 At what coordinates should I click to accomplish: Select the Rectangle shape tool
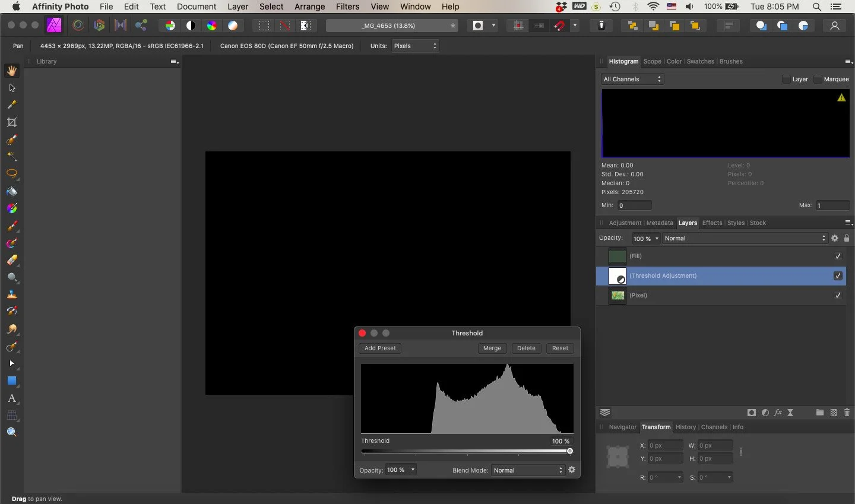[x=12, y=381]
